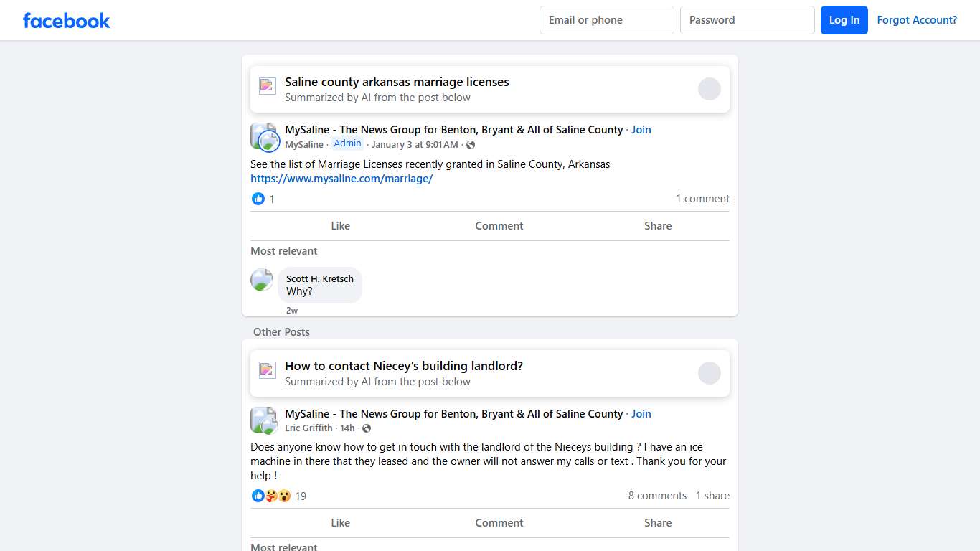Click Scott H. Kretsch's profile avatar
The height and width of the screenshot is (551, 980).
coord(262,280)
